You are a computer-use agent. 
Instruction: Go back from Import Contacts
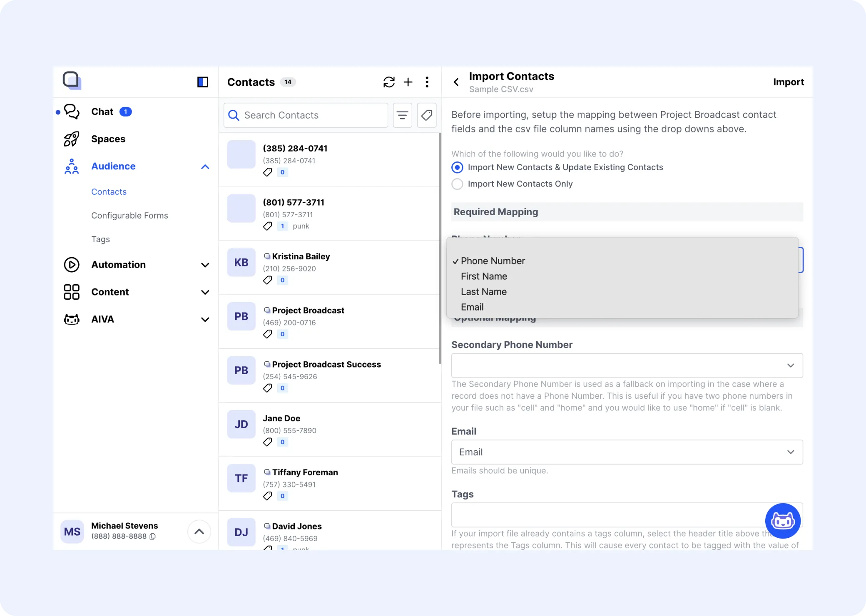(x=456, y=82)
